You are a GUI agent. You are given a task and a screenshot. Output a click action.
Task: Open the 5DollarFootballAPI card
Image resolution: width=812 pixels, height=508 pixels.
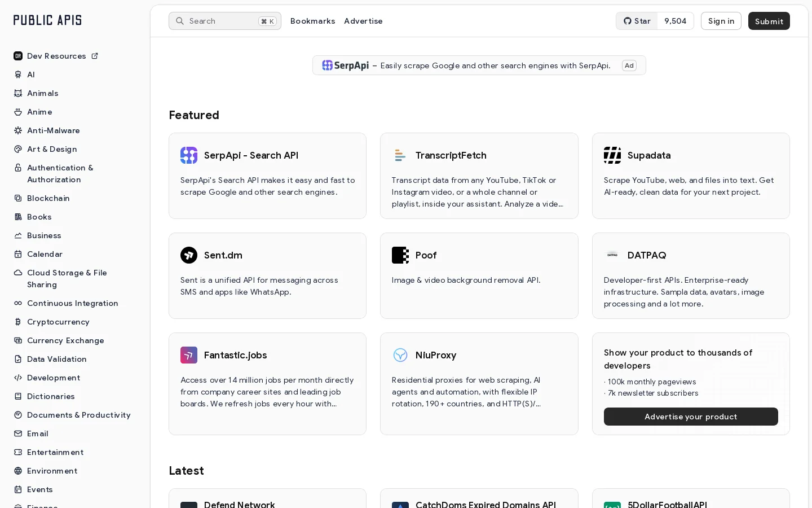click(x=691, y=498)
